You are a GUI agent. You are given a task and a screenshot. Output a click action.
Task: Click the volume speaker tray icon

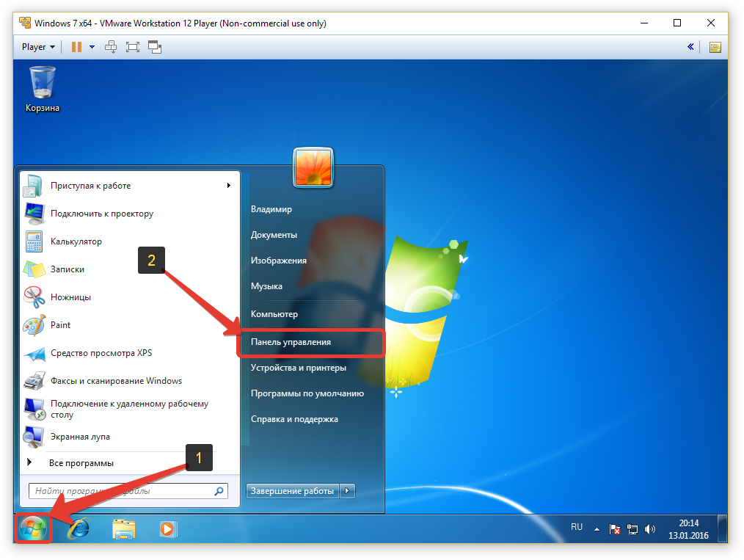click(649, 528)
